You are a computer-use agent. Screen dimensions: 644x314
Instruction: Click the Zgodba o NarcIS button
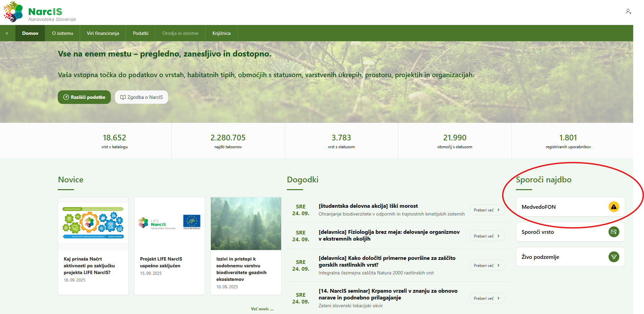click(142, 97)
